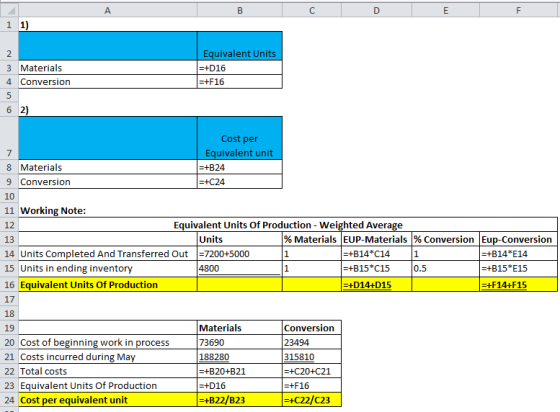The height and width of the screenshot is (412, 560).
Task: Select row 1 header
Action: coord(9,25)
